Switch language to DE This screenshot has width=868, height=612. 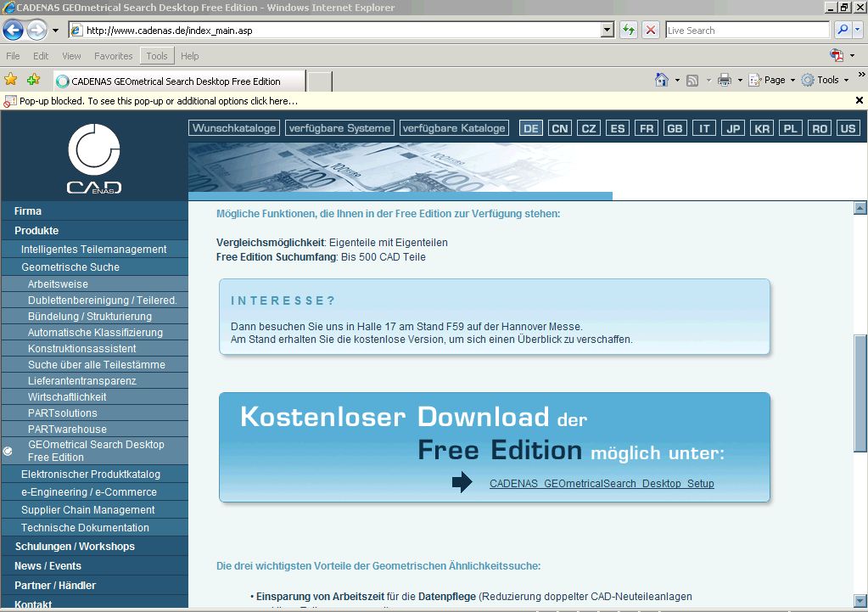(x=531, y=128)
